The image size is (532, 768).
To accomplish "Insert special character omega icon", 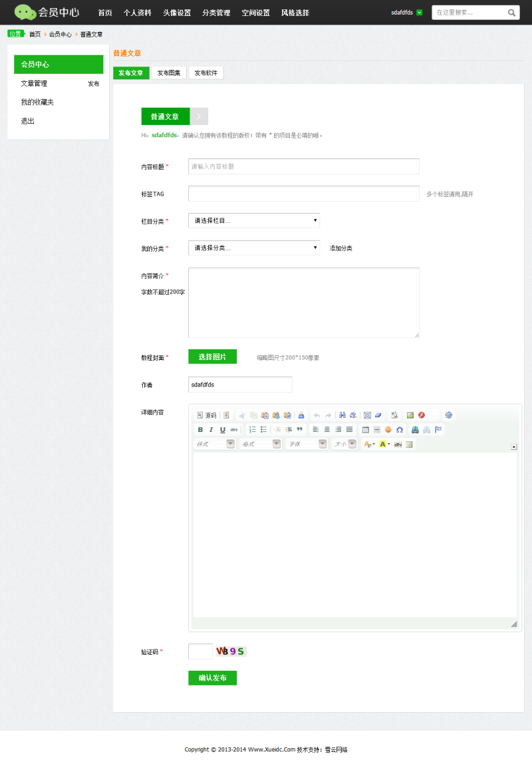I will point(400,429).
